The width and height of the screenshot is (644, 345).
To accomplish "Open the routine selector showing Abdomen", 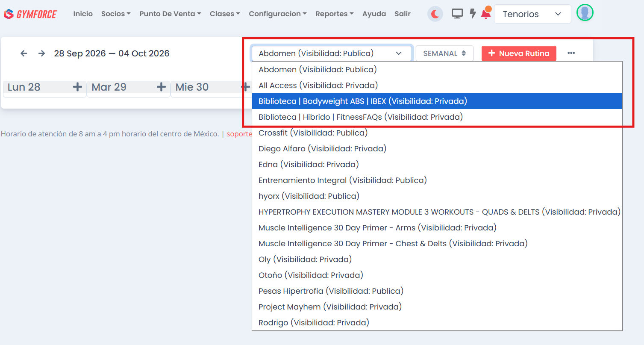I will (332, 53).
